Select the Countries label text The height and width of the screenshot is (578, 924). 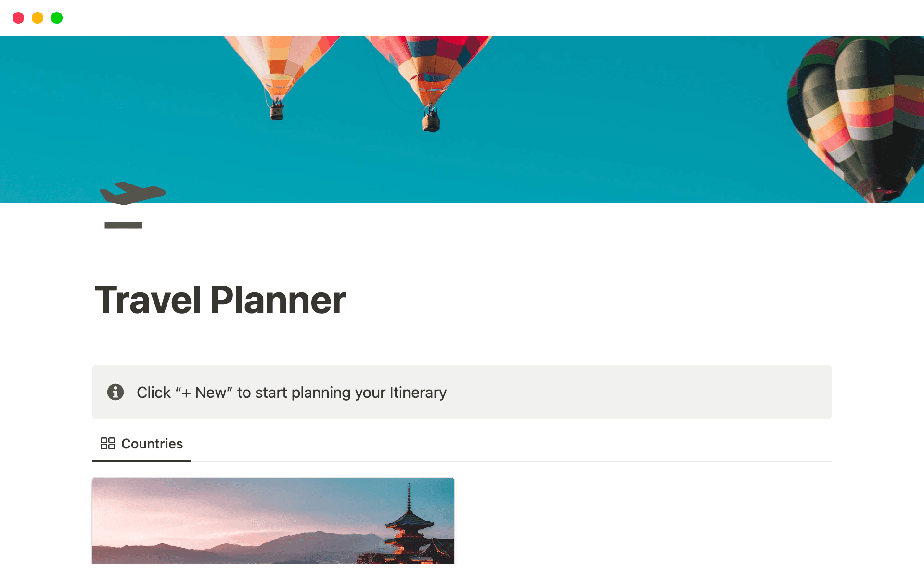tap(152, 444)
